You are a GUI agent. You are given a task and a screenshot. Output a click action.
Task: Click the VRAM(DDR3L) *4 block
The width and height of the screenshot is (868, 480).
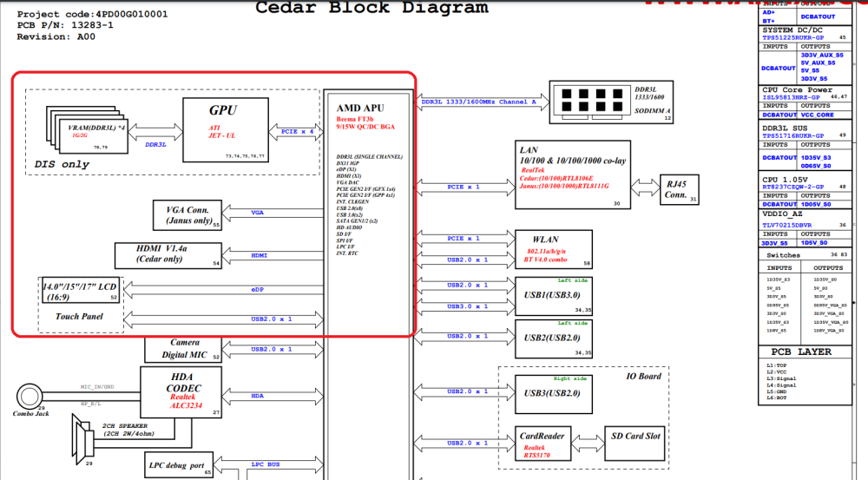click(93, 136)
